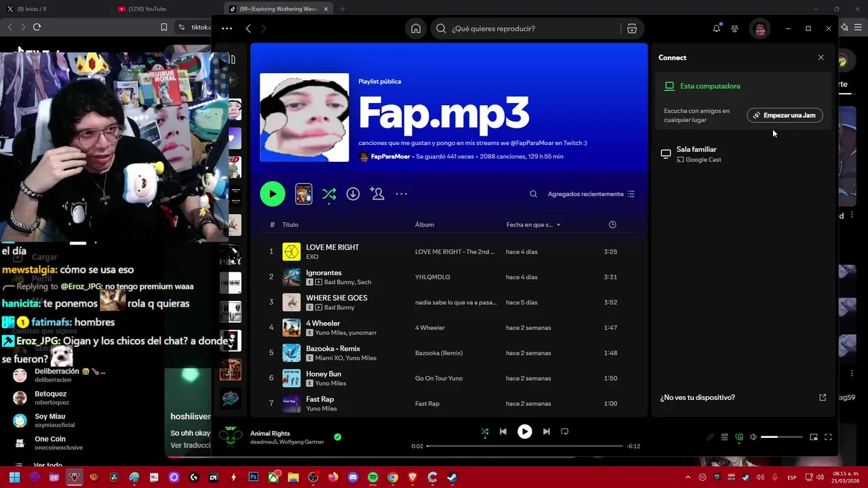
Task: Enter full screen from the player bar
Action: [828, 437]
